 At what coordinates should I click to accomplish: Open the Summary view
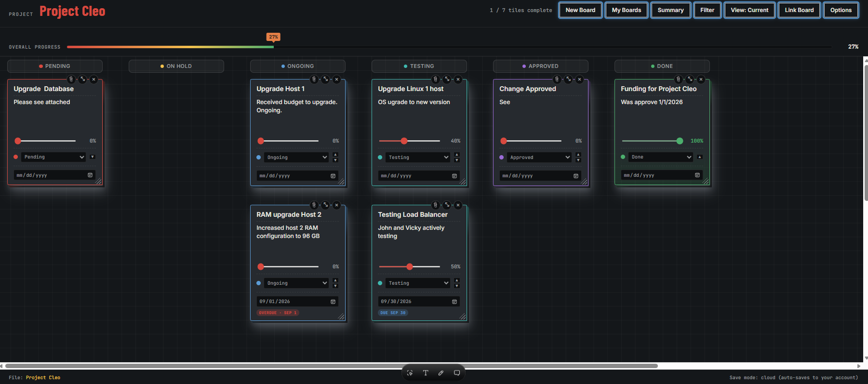point(671,10)
